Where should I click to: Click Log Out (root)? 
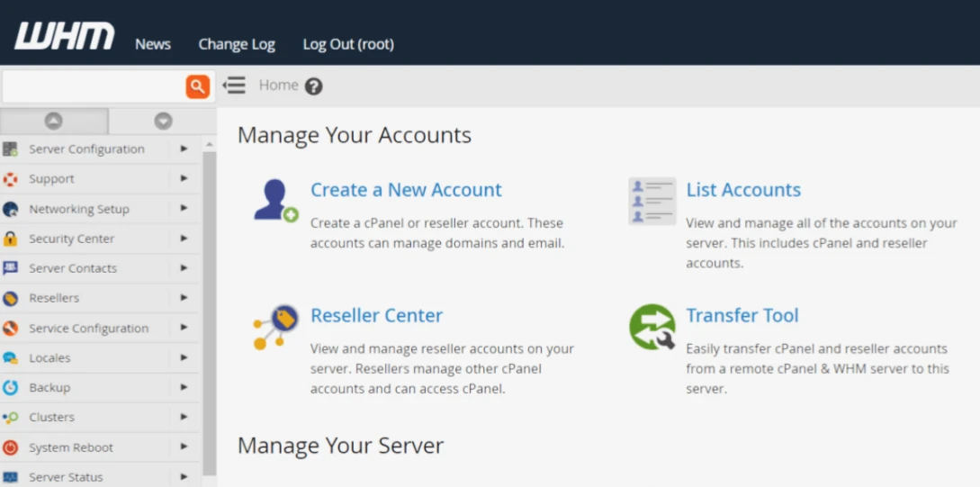[348, 44]
